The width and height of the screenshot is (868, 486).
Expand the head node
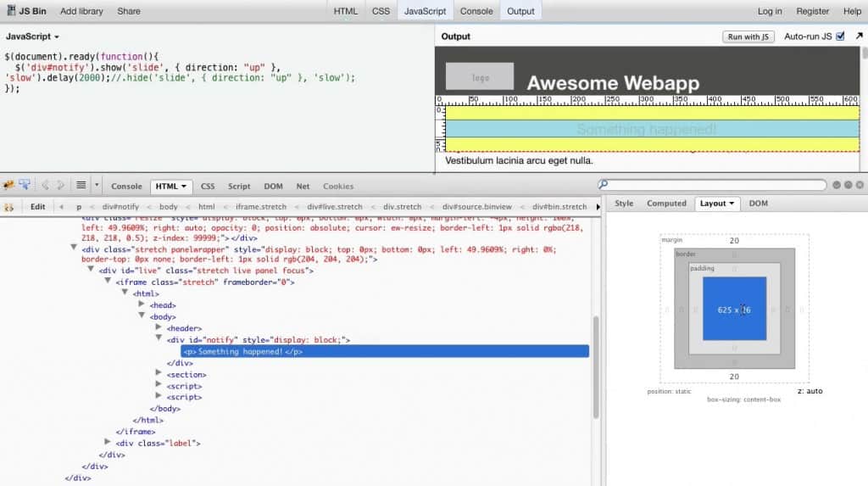click(142, 304)
